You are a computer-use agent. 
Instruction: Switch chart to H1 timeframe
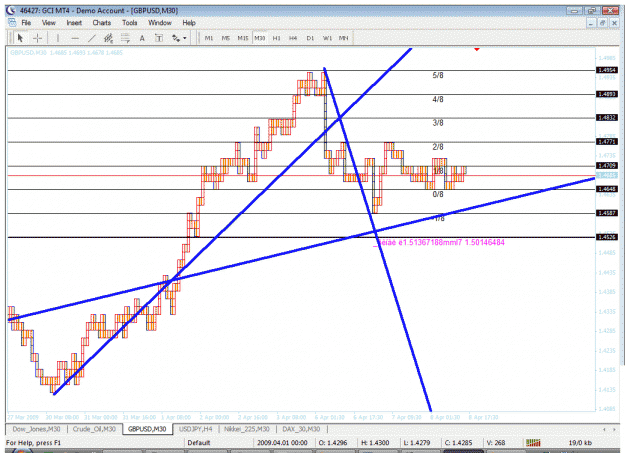tap(277, 38)
